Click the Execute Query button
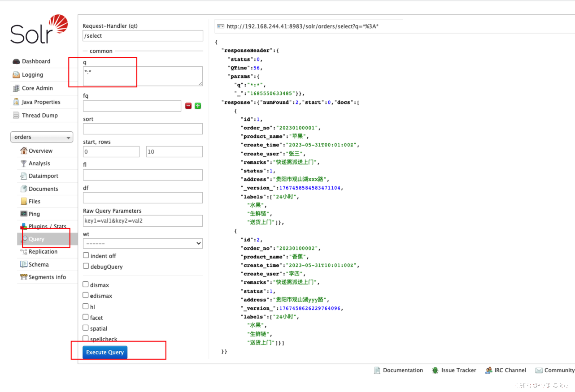Viewport: 575px width, 392px height. click(x=105, y=352)
